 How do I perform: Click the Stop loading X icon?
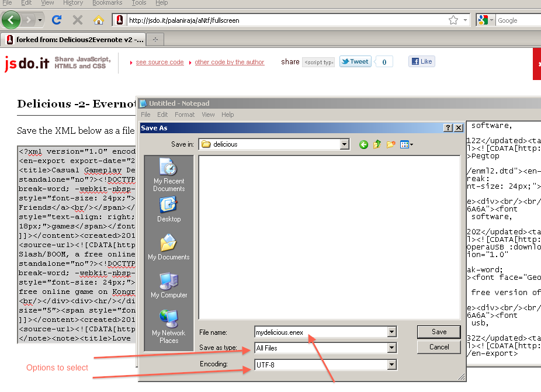78,20
